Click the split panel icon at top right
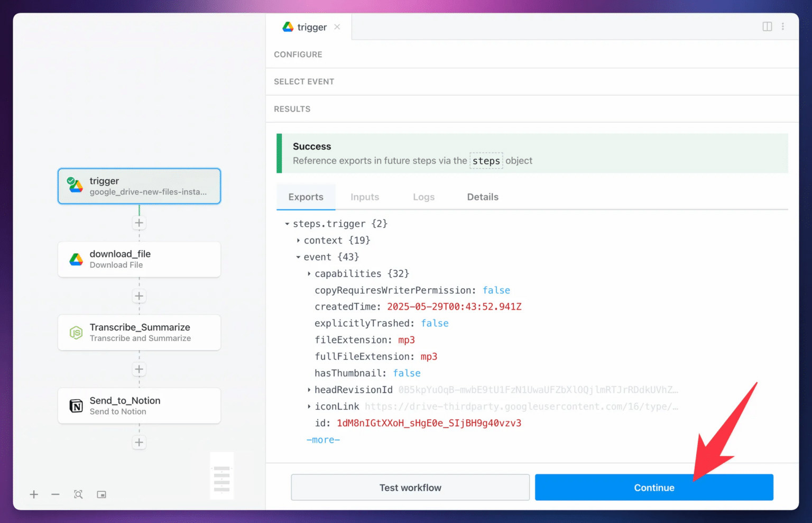This screenshot has width=812, height=523. pyautogui.click(x=767, y=26)
